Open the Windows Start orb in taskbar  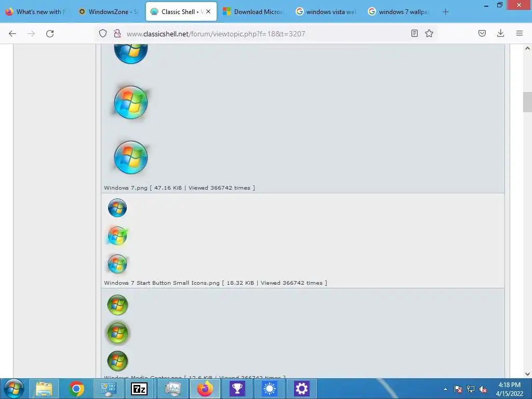[x=14, y=389]
